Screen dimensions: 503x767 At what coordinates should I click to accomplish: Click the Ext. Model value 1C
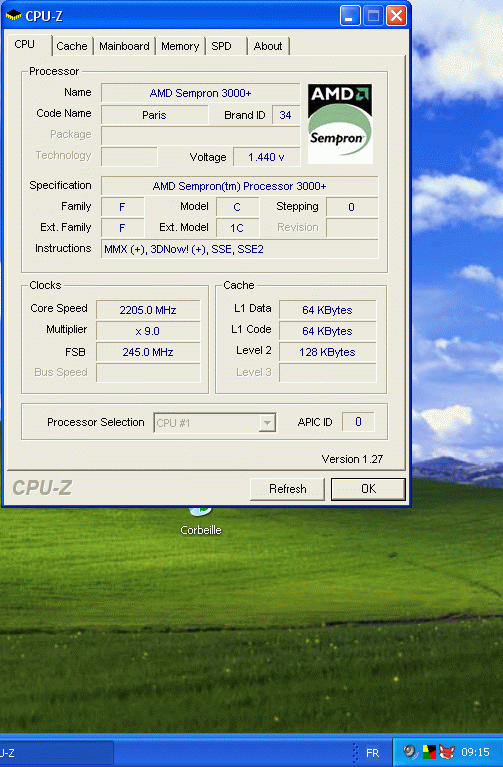[237, 228]
